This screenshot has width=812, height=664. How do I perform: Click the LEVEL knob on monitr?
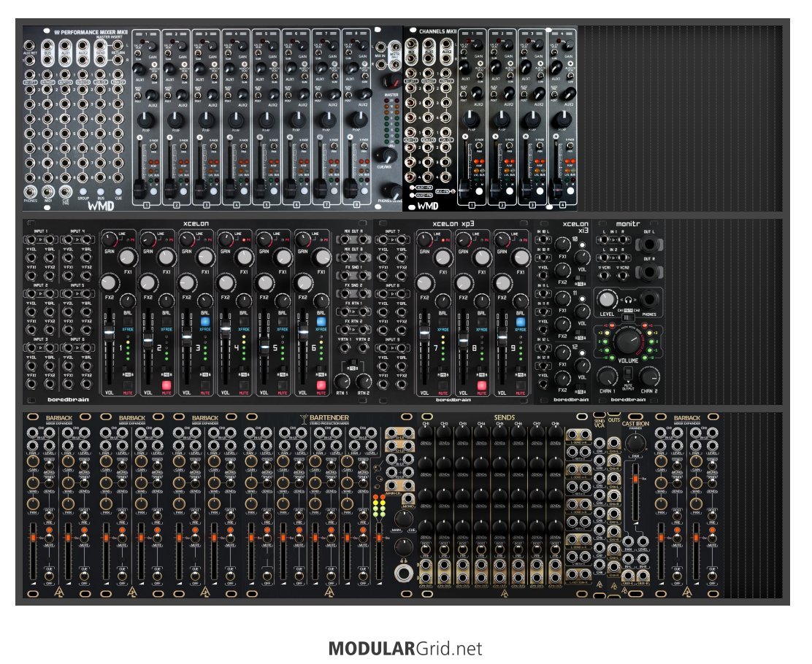[x=606, y=299]
